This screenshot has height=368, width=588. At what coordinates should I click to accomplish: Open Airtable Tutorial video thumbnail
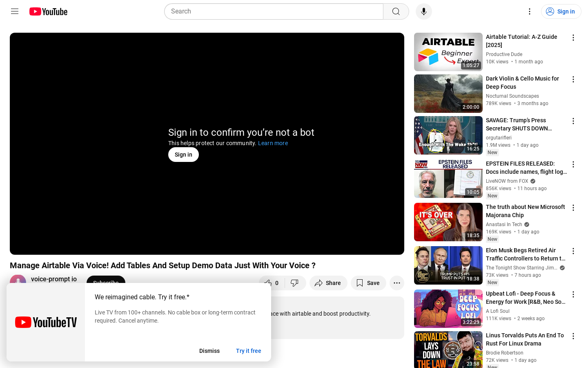[448, 52]
